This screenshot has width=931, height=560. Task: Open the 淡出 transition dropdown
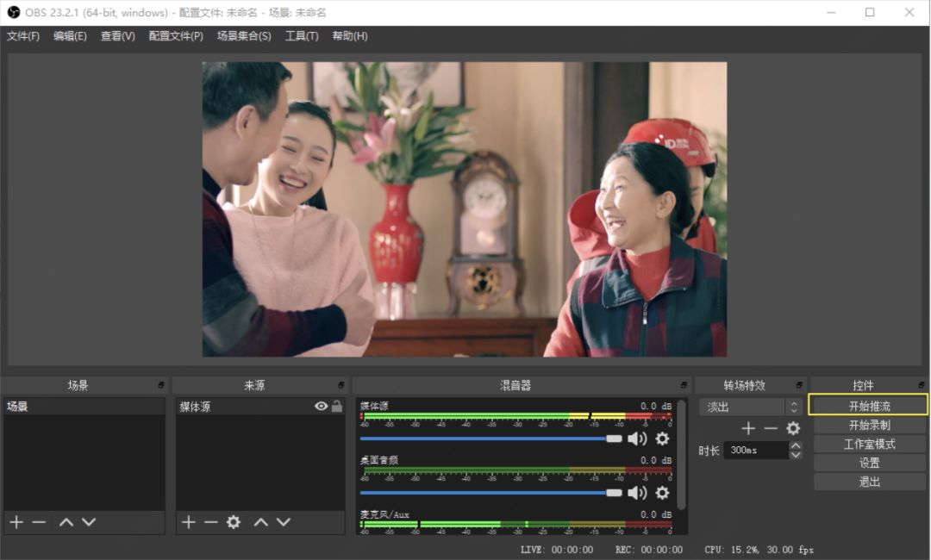tap(751, 407)
